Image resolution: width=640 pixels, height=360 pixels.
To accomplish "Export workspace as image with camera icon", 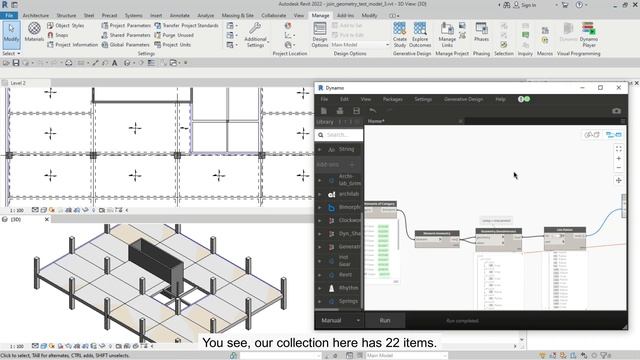I will (616, 111).
